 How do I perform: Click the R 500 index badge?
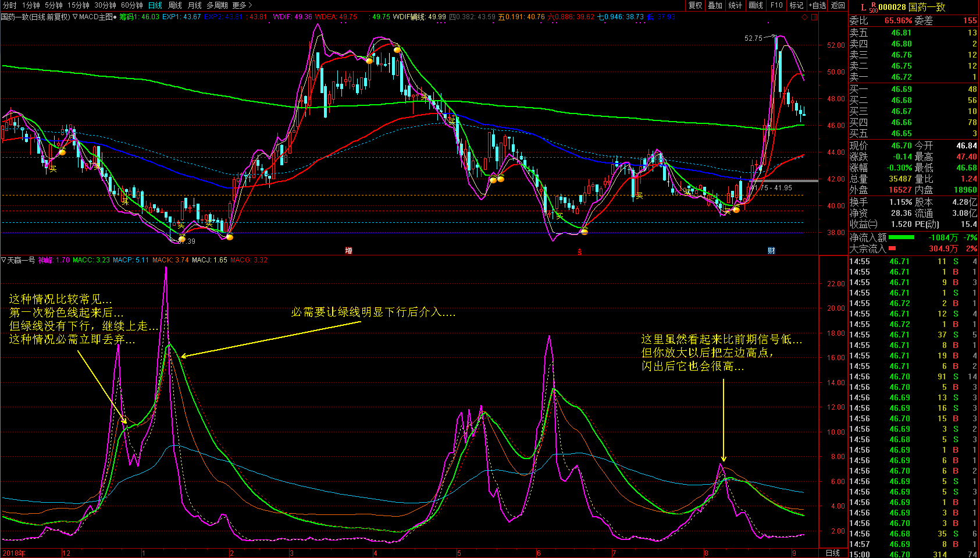tap(873, 7)
